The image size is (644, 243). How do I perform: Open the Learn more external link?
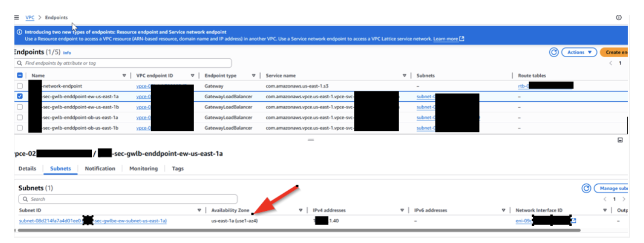click(x=448, y=39)
